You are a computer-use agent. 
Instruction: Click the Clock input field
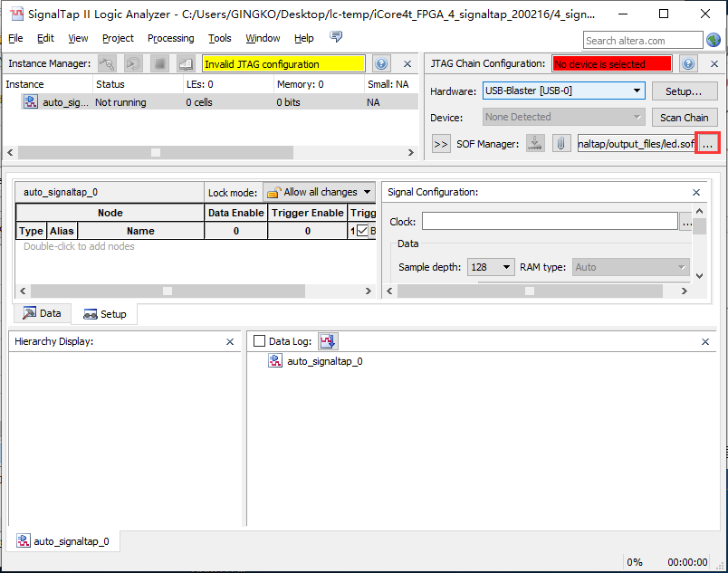coord(549,222)
